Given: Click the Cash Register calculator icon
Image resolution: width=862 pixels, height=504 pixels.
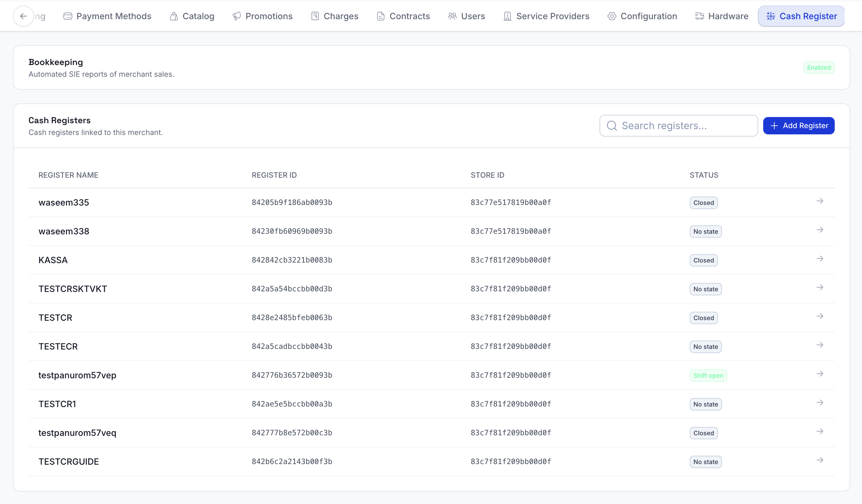Looking at the screenshot, I should pyautogui.click(x=771, y=16).
